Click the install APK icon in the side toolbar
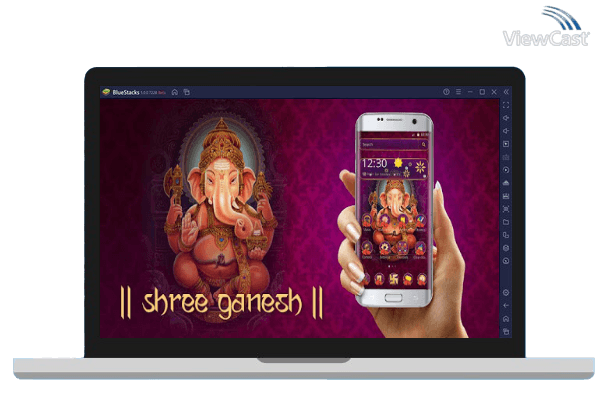 coord(506,183)
